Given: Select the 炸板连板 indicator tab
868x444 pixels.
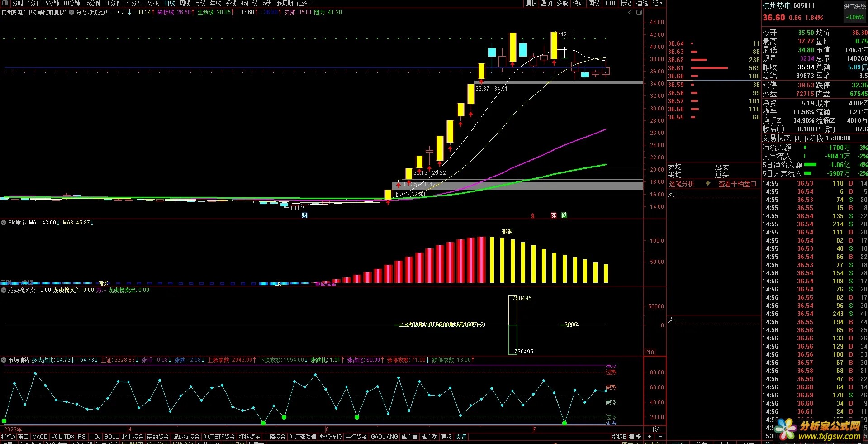Looking at the screenshot, I should 331,437.
